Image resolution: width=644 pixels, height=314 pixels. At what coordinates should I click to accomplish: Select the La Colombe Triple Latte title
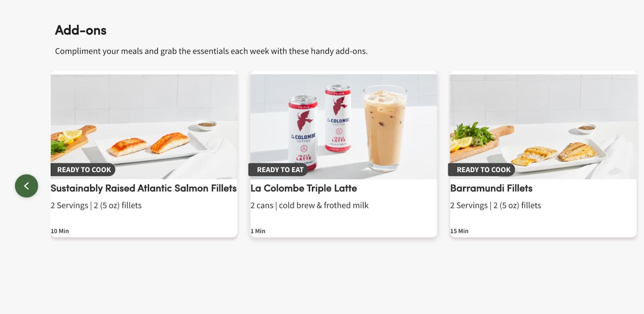(304, 188)
